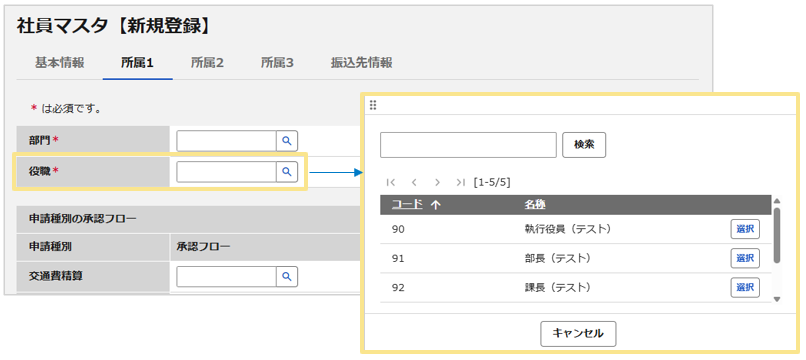Sort by the コード column header
This screenshot has height=360, width=806.
[407, 205]
